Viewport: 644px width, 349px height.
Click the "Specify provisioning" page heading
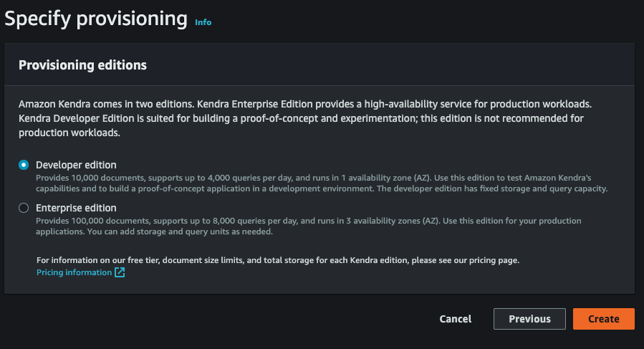[96, 19]
